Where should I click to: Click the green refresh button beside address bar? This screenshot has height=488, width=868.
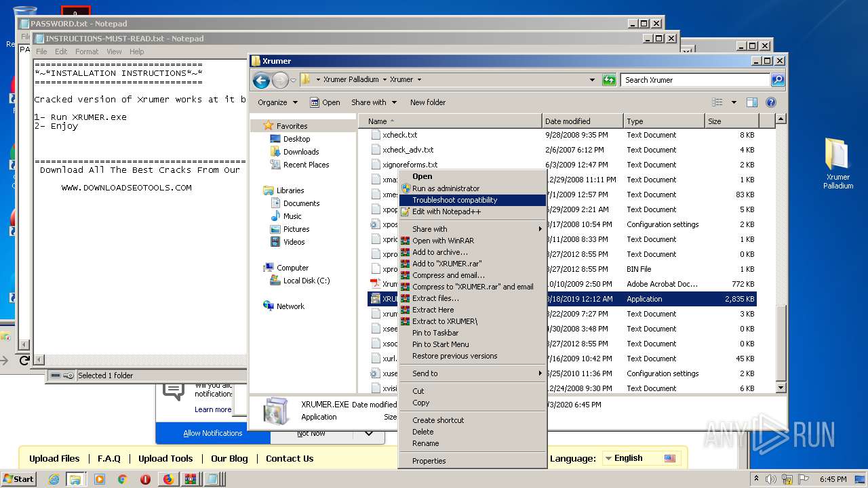pos(609,80)
